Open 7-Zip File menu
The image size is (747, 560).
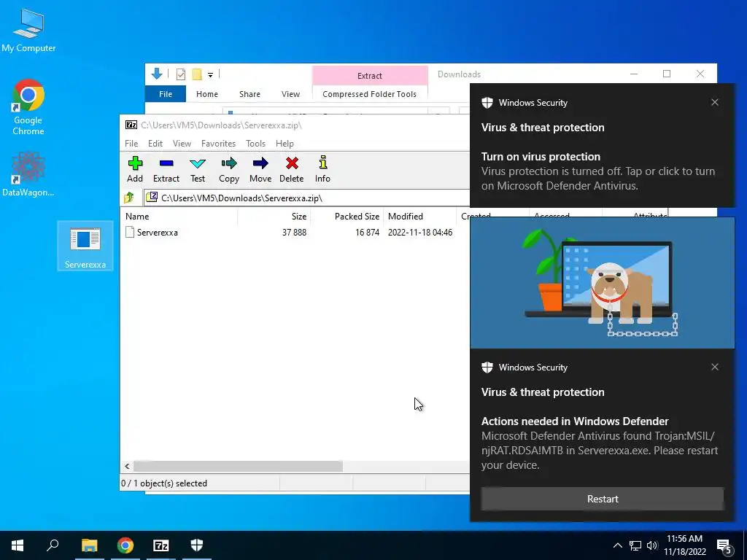coord(131,144)
